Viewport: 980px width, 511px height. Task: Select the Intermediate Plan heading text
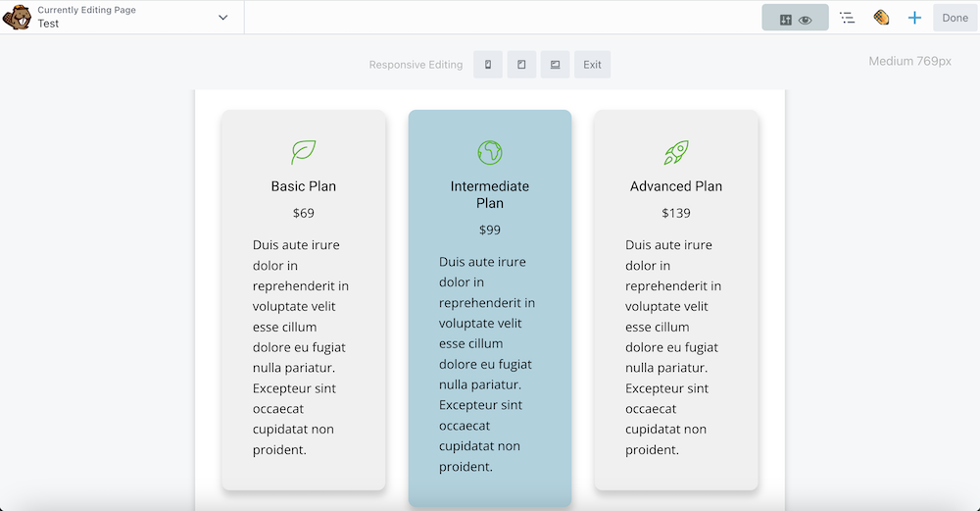click(490, 194)
